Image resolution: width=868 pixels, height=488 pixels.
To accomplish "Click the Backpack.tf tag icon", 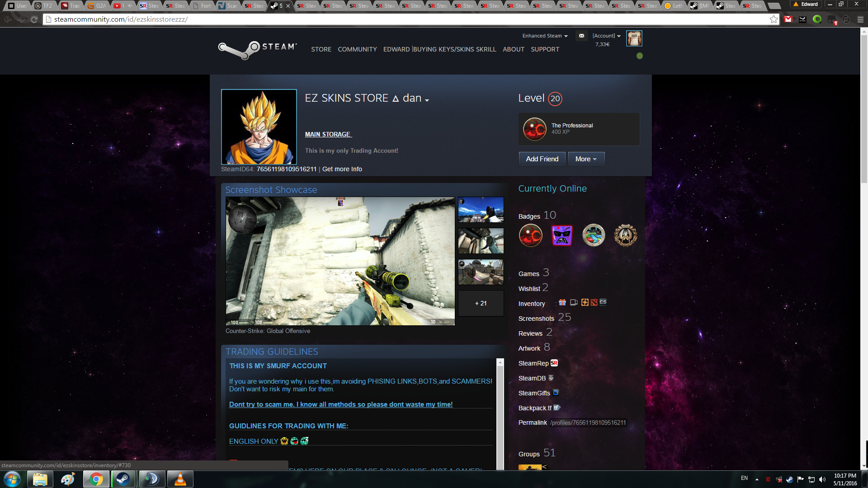I will coord(557,408).
